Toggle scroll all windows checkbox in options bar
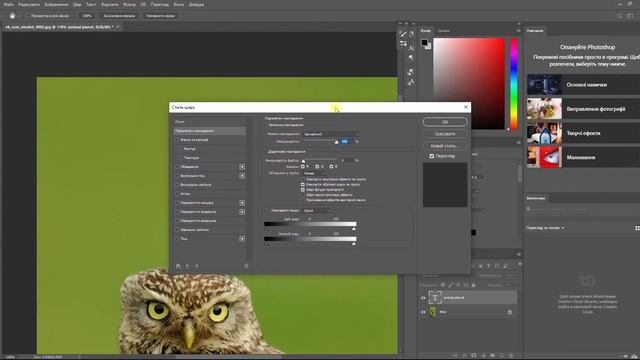The image size is (640, 360). point(28,16)
